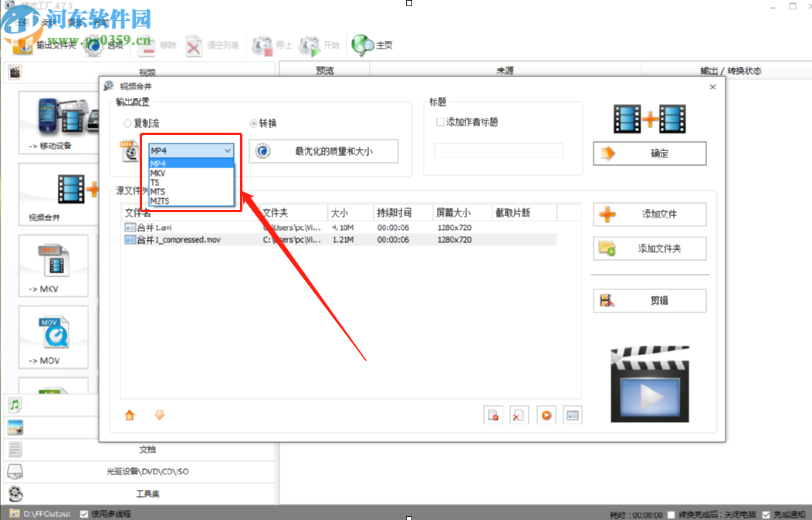Expand the picture category panel

tap(15, 427)
